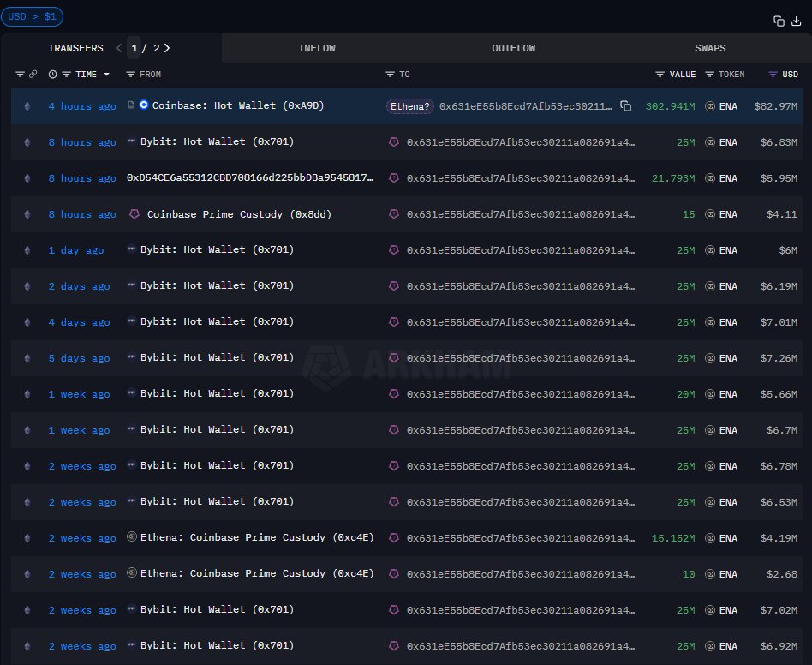Viewport: 812px width, 665px height.
Task: Copy the Ethena address in first row
Action: pos(626,106)
